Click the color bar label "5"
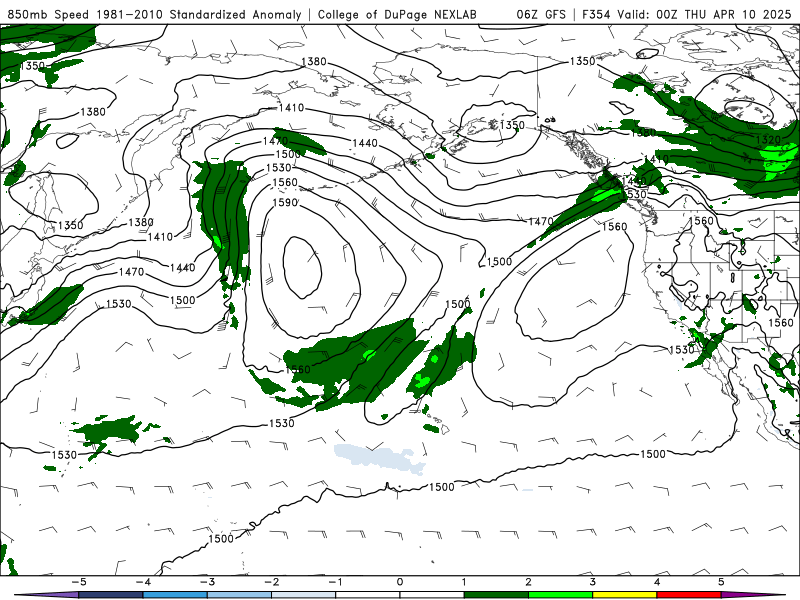This screenshot has height=600, width=800. point(721,582)
